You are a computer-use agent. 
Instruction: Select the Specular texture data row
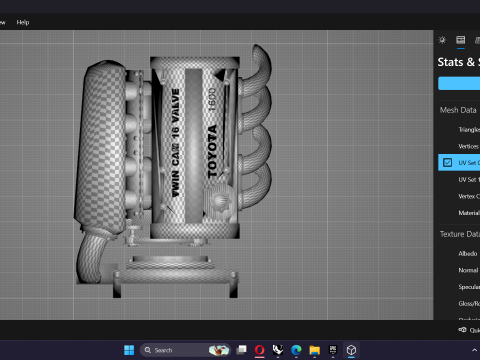coord(459,287)
